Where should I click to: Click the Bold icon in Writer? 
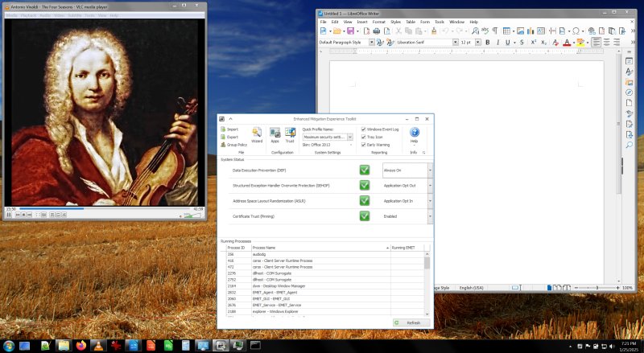487,42
